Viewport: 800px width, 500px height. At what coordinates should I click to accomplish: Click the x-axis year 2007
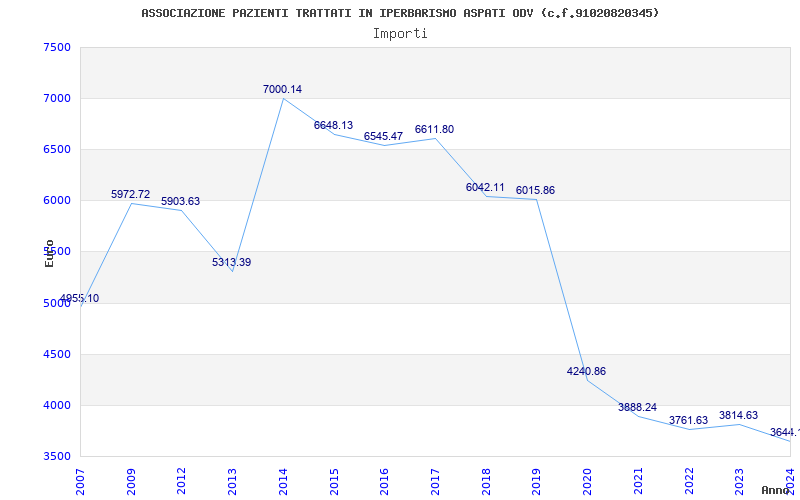[80, 481]
